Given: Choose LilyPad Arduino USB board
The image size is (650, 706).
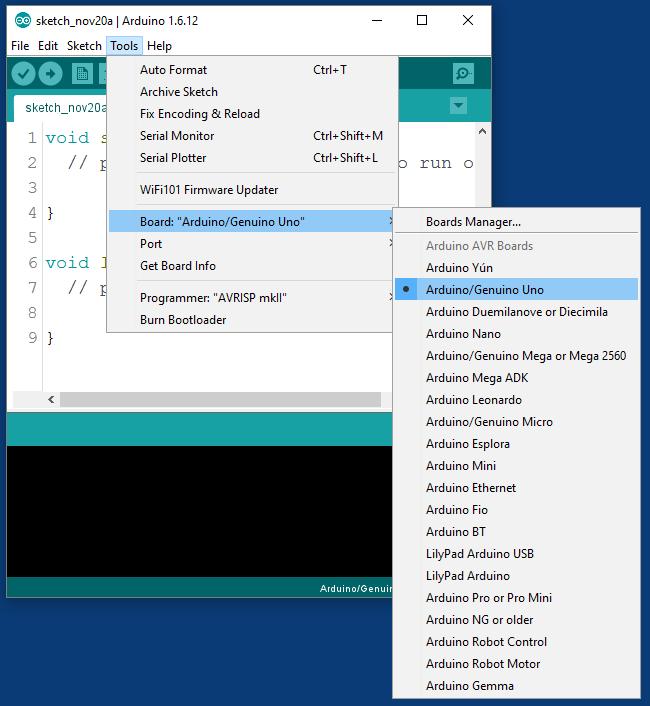Looking at the screenshot, I should tap(516, 554).
